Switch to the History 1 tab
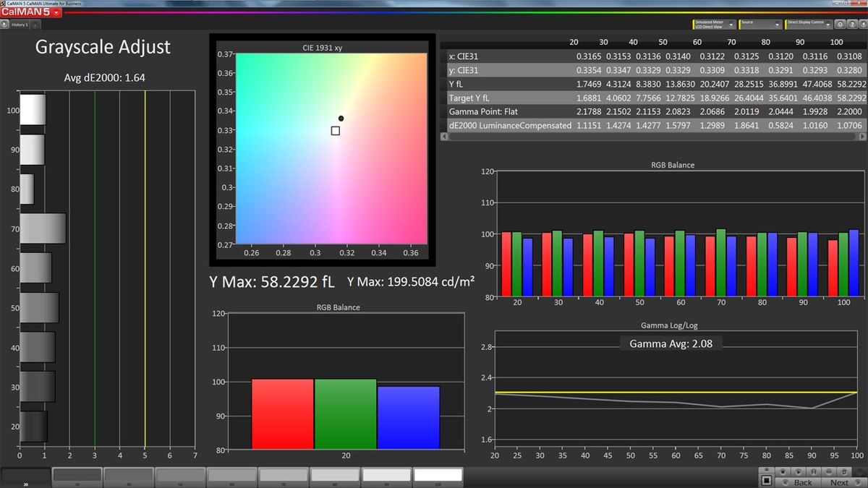This screenshot has height=488, width=868. point(20,24)
